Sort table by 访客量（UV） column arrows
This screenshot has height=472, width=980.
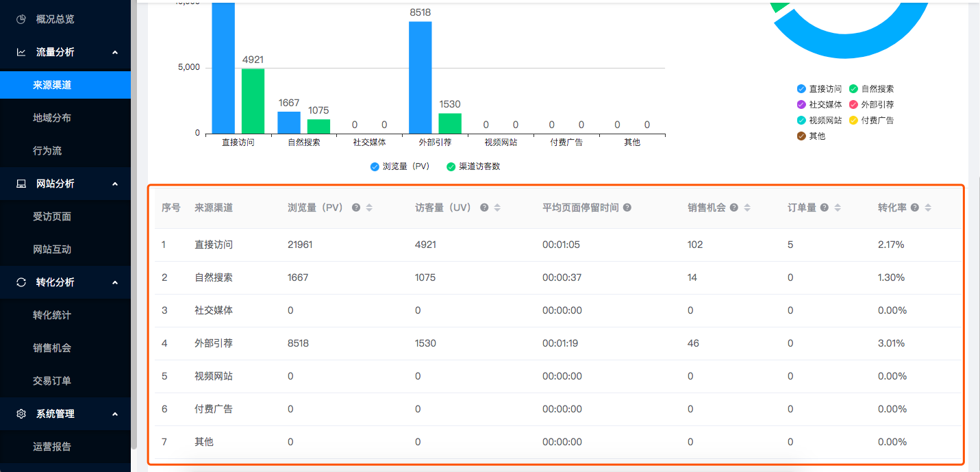(x=498, y=208)
